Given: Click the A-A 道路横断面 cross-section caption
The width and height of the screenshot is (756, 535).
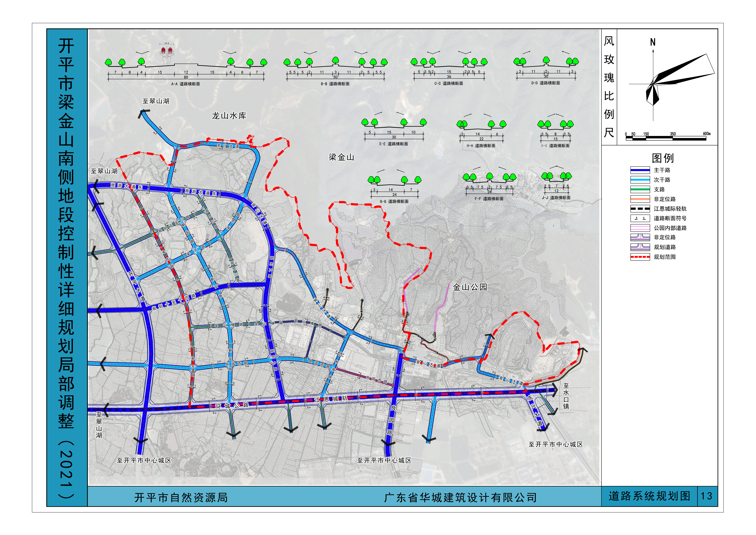Looking at the screenshot, I should (185, 84).
